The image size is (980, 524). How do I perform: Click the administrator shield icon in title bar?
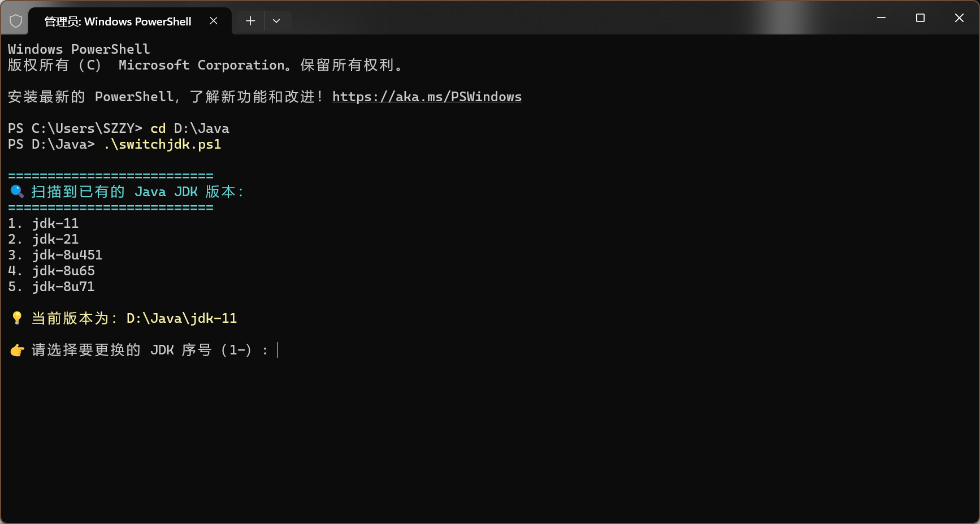click(x=15, y=20)
